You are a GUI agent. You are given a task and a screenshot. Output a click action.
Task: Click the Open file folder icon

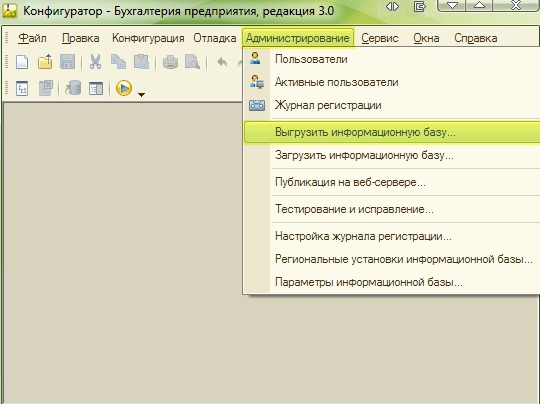[x=45, y=62]
